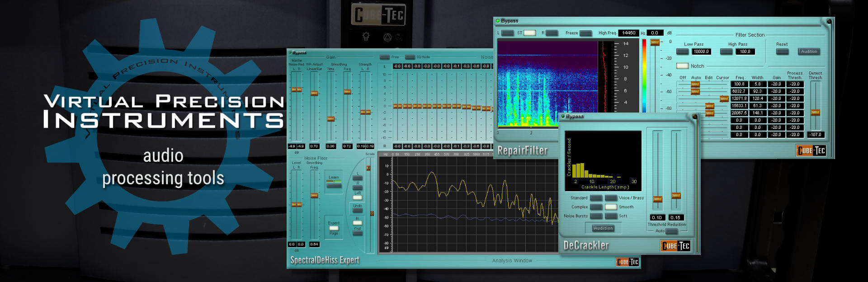Toggle the Notch filter switch

682,66
